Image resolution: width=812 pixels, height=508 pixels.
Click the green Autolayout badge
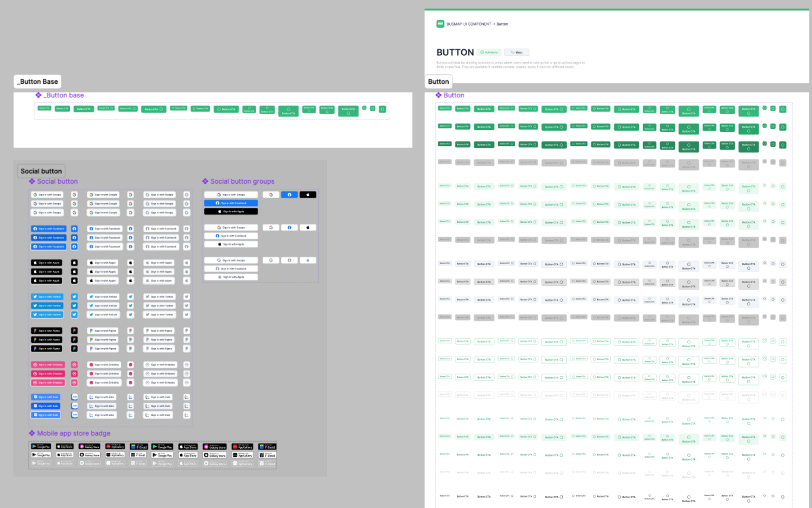(489, 52)
